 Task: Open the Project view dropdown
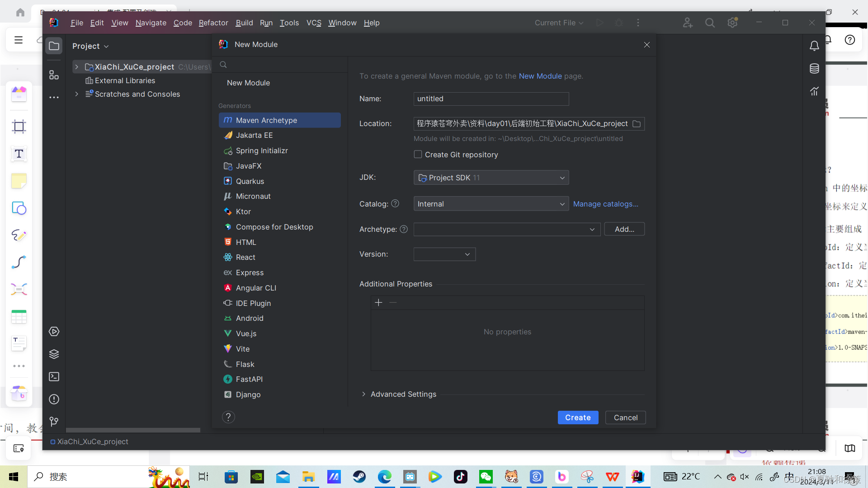[90, 46]
